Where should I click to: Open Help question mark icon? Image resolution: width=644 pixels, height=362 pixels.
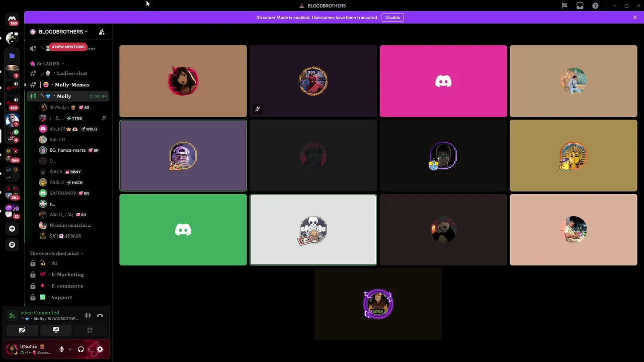(x=595, y=6)
